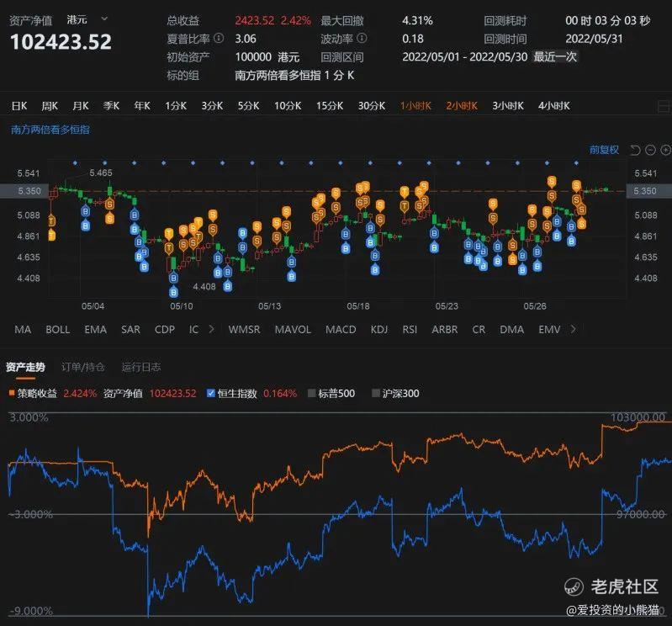The width and height of the screenshot is (672, 626).
Task: Open the 最近一次 backtest range selector
Action: pyautogui.click(x=555, y=56)
